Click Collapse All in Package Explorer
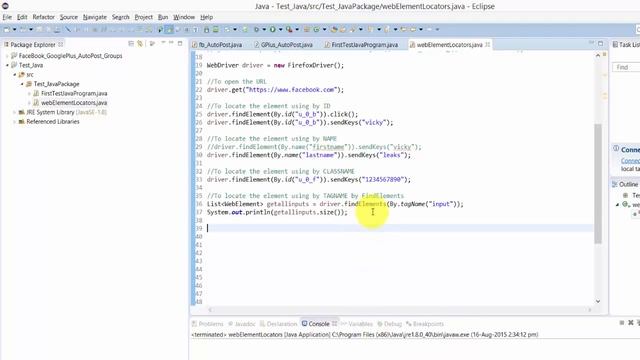 [131, 44]
